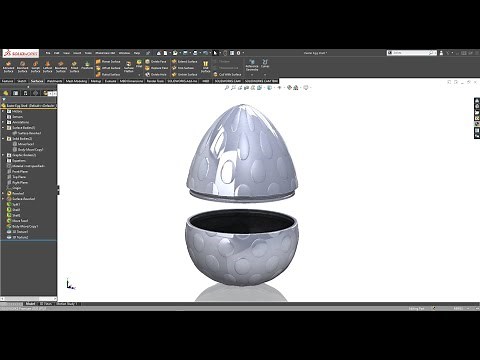Viewport: 480px width, 360px height.
Task: Select the Surface Flatten tool
Action: coord(129,67)
